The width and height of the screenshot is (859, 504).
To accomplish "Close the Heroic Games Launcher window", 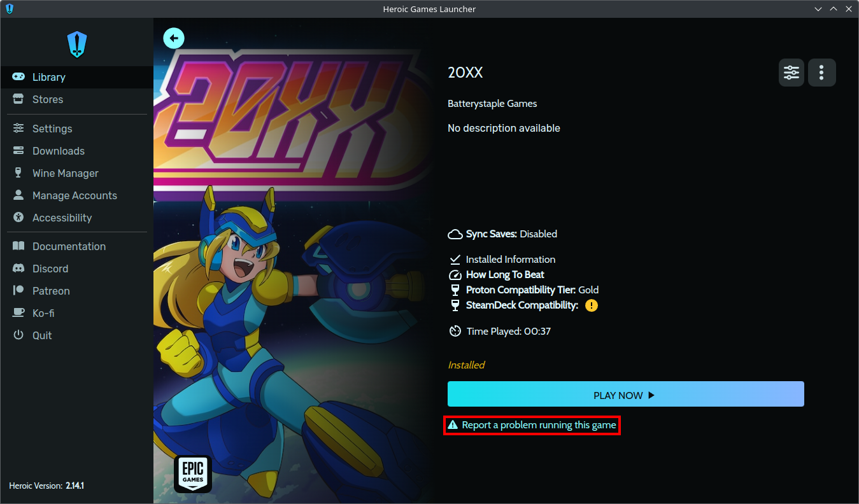I will [x=849, y=9].
